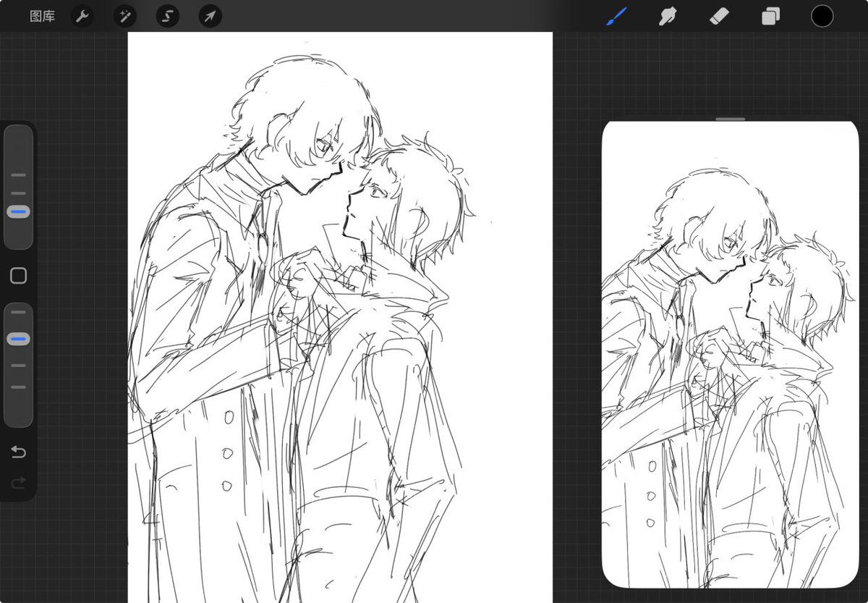
Task: Click the reference window grab handle
Action: click(731, 118)
